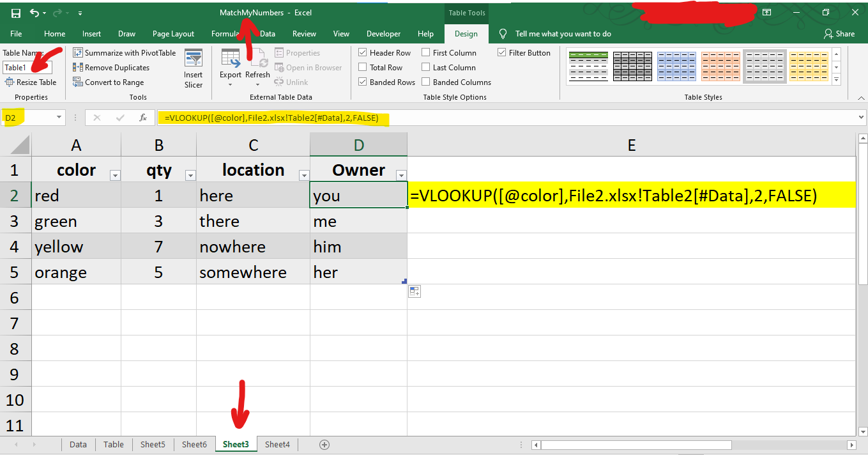Enable Total Row checkbox

click(363, 68)
